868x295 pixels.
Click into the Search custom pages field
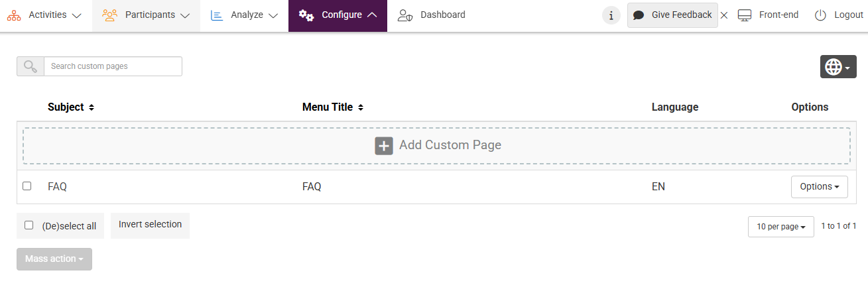point(113,66)
